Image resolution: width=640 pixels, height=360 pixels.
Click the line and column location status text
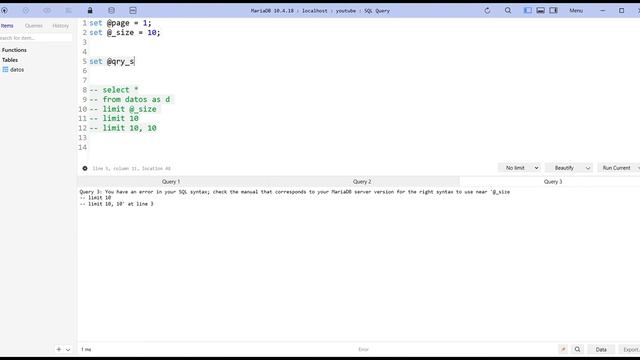tap(131, 168)
